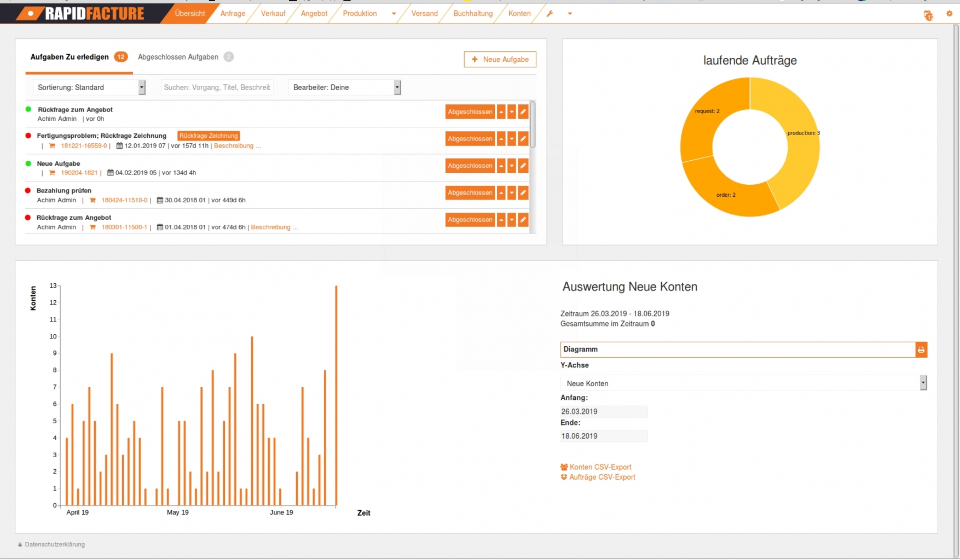Viewport: 960px width, 560px height.
Task: Open order link 180301-11500-1
Action: point(124,227)
